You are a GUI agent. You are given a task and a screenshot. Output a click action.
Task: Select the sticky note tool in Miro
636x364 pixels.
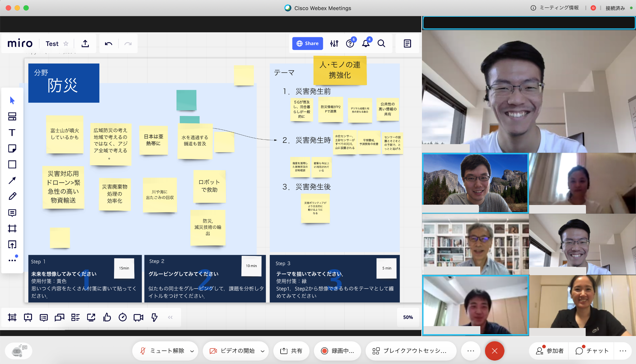(12, 148)
